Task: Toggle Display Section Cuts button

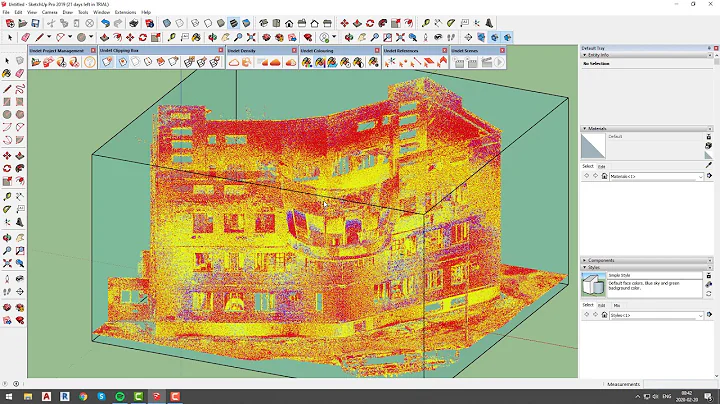Action: 495,37
